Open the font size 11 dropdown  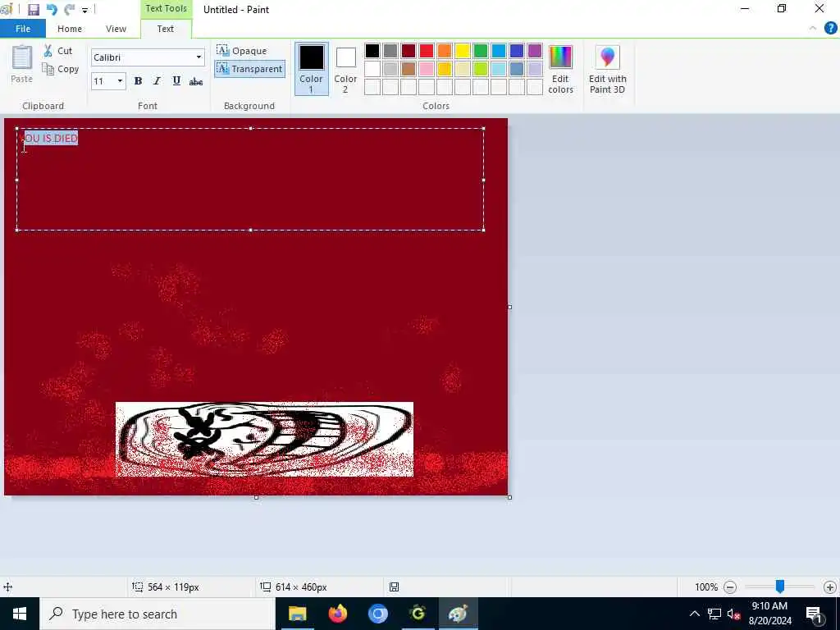coord(120,81)
